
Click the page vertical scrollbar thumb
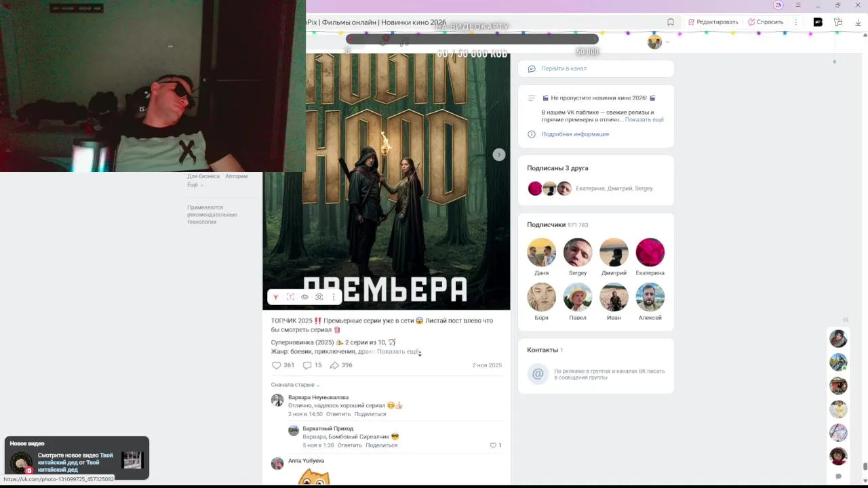(x=865, y=466)
